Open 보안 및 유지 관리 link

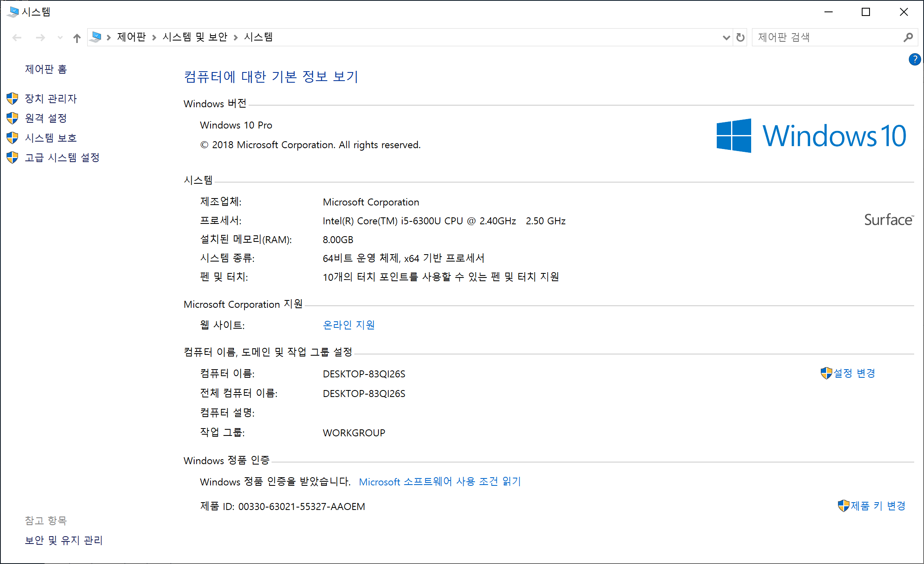click(x=64, y=540)
